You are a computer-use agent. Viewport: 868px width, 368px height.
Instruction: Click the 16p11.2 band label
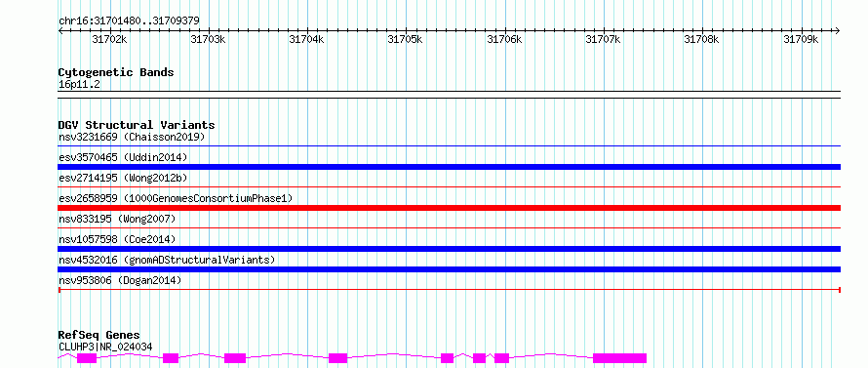(79, 85)
